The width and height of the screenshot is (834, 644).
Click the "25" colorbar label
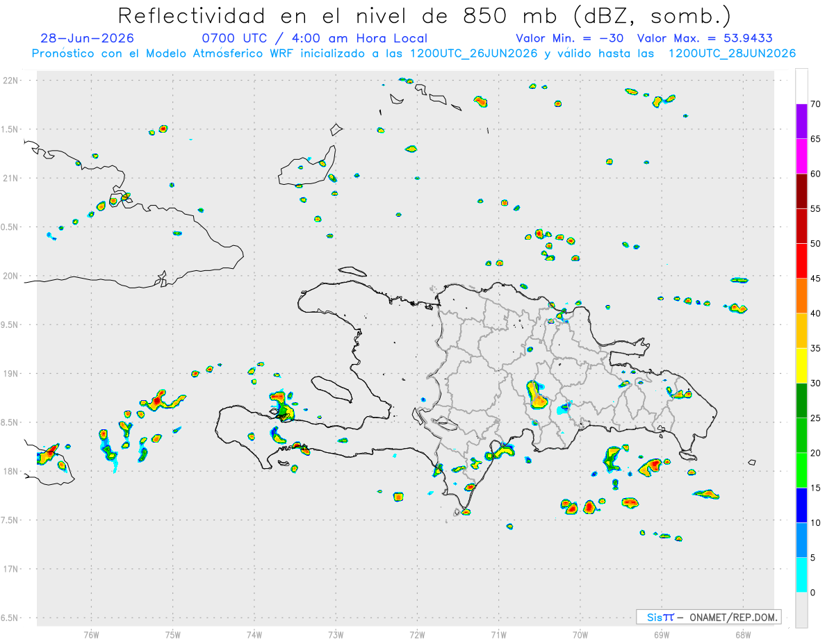click(816, 418)
